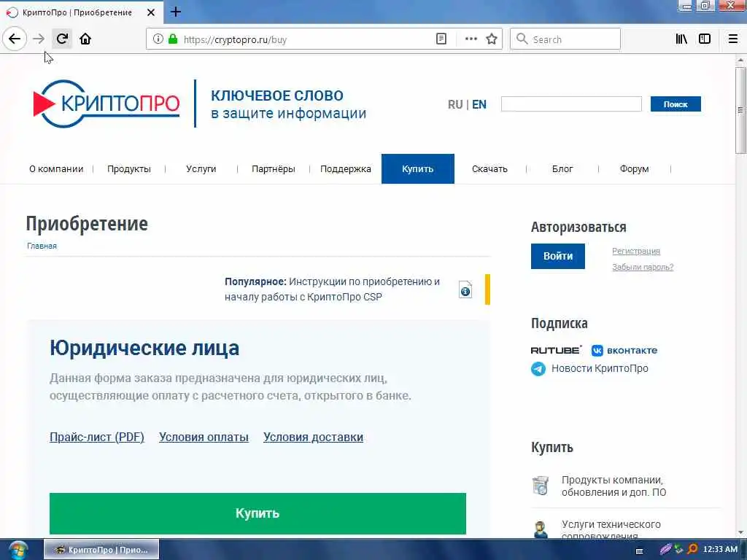
Task: Open Новости КриптоПро link
Action: 600,368
